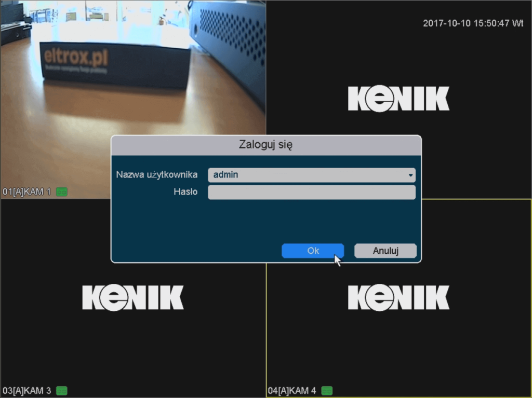Click the KENIK logo in the KAM 3 pane

pos(133,297)
